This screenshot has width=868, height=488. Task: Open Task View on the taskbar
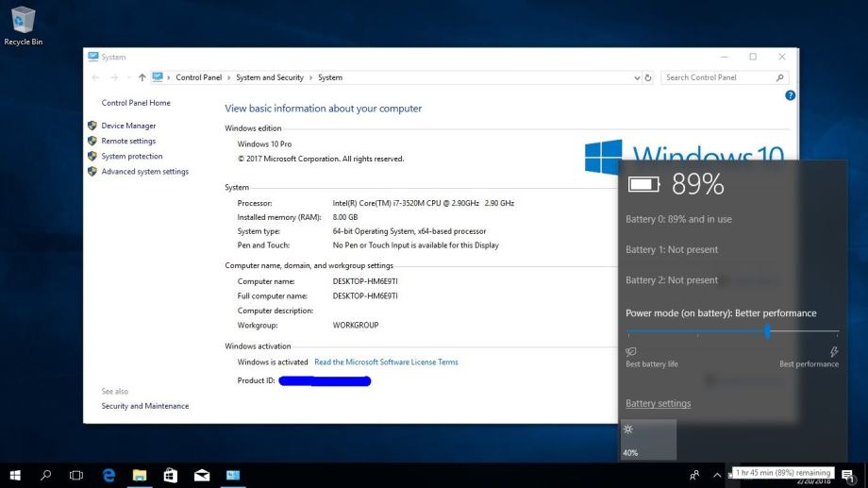pyautogui.click(x=76, y=476)
